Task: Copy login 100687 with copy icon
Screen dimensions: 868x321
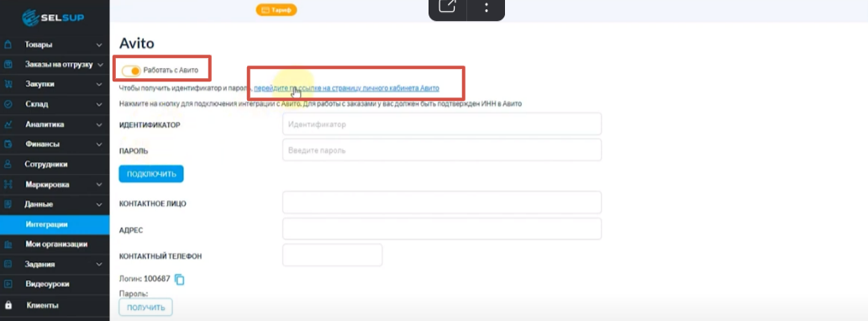Action: click(179, 280)
